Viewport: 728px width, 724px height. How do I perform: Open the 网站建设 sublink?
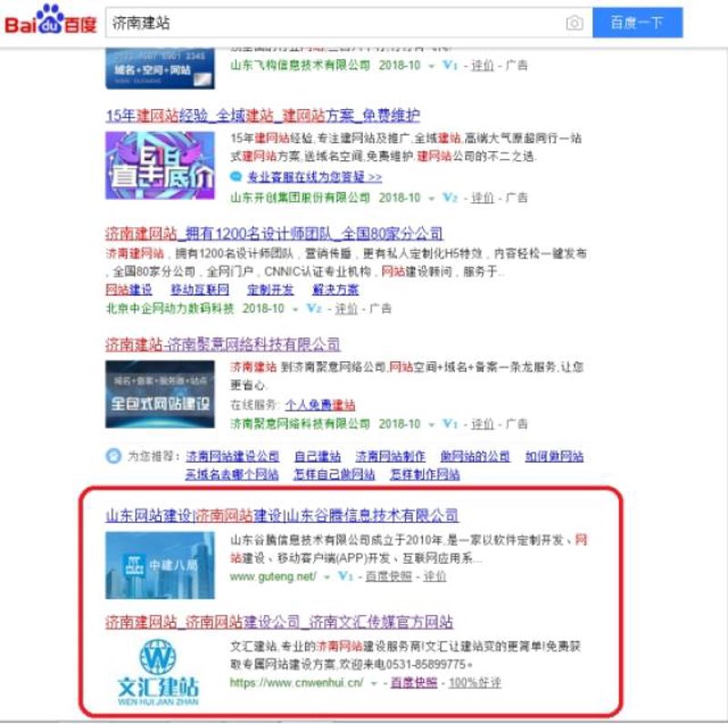[128, 289]
